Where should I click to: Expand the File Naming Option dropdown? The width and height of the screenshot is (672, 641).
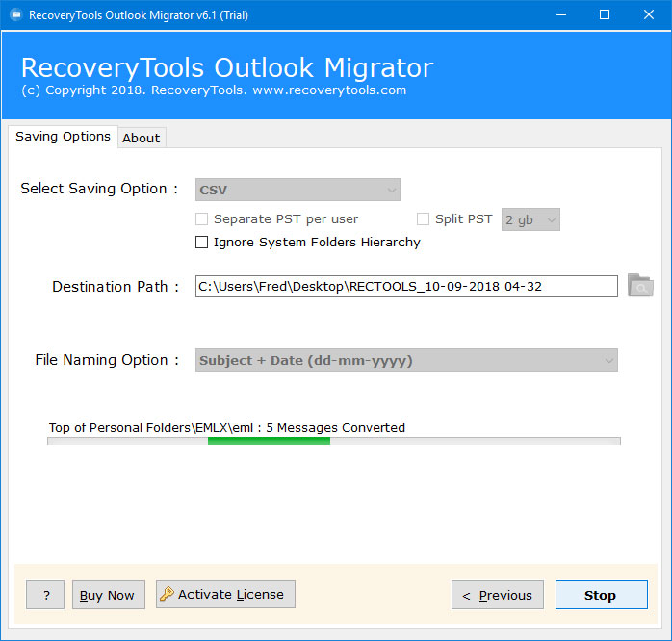coord(406,360)
